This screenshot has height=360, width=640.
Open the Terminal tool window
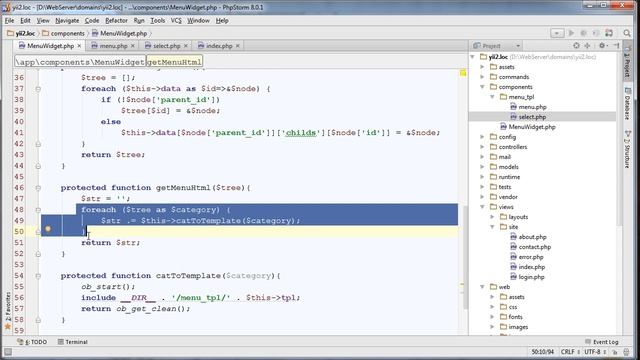tap(73, 342)
